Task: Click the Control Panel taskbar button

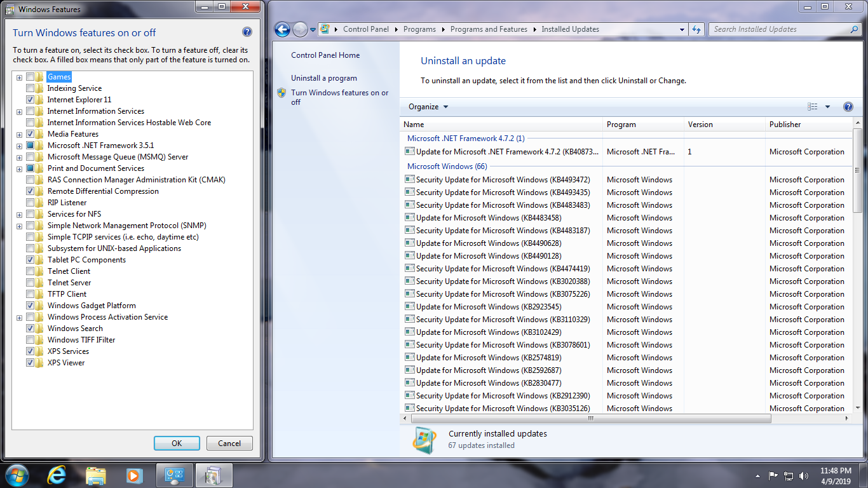Action: [175, 475]
